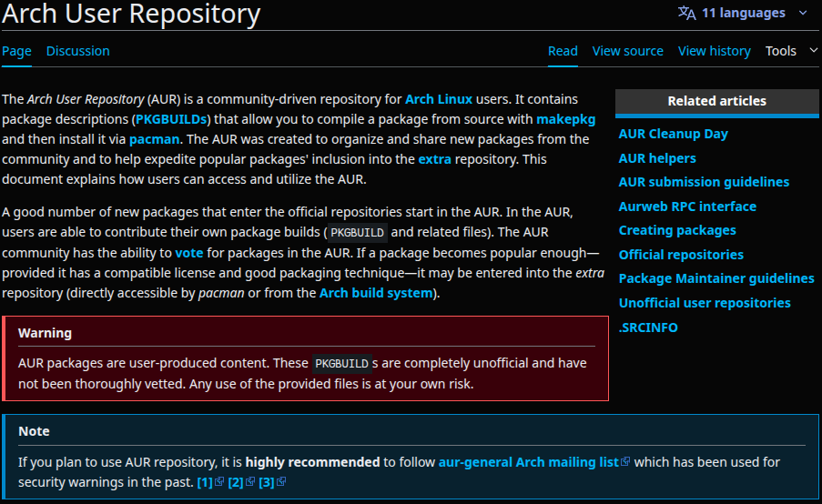Expand the 11 languages dropdown chevron

pos(803,13)
